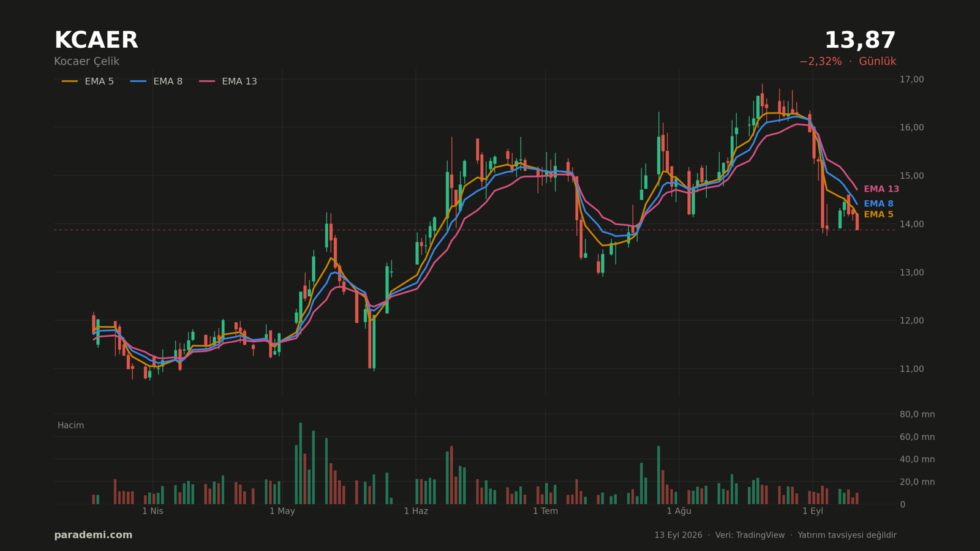
Task: Click the 20,0 mn volume axis label
Action: pyautogui.click(x=918, y=482)
